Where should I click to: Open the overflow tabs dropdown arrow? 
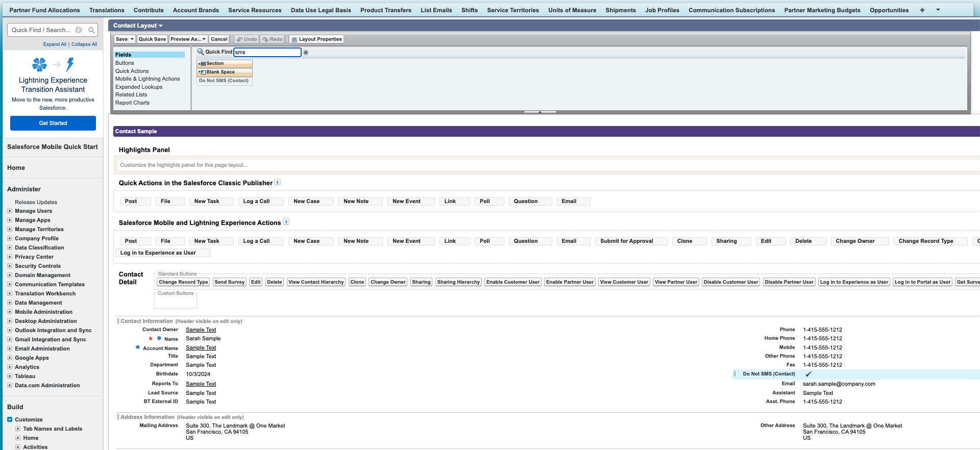tap(938, 10)
